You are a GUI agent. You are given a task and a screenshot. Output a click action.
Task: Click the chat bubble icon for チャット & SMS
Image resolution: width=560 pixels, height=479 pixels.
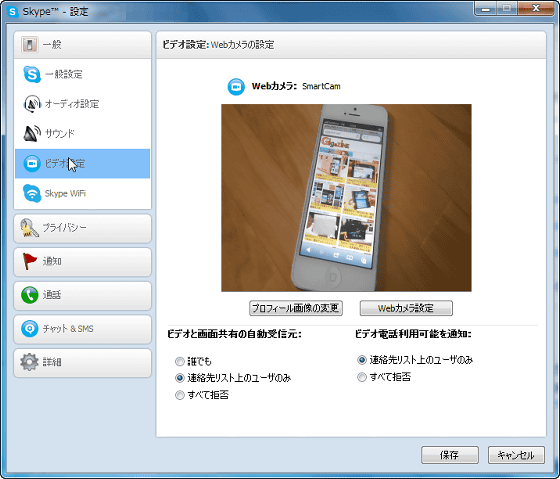pyautogui.click(x=29, y=329)
